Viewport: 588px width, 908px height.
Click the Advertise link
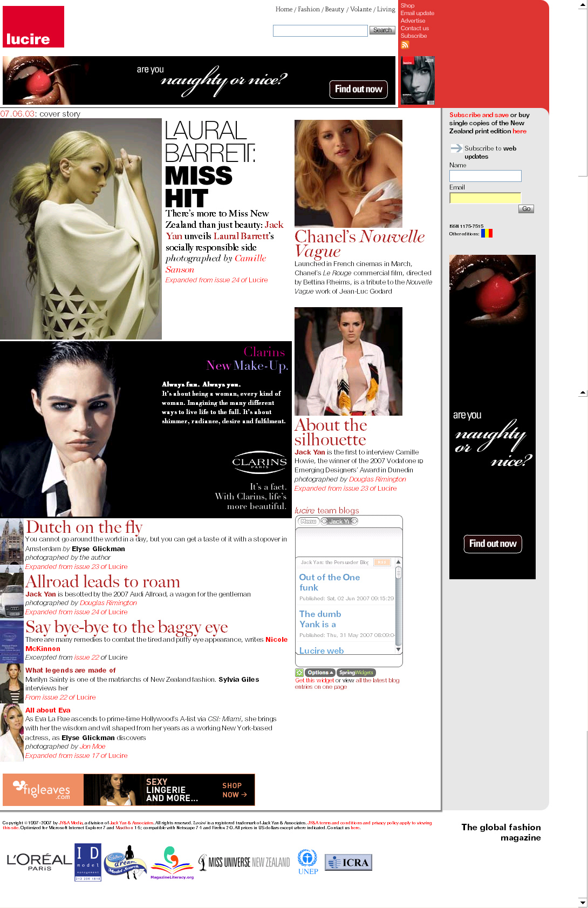pyautogui.click(x=413, y=21)
